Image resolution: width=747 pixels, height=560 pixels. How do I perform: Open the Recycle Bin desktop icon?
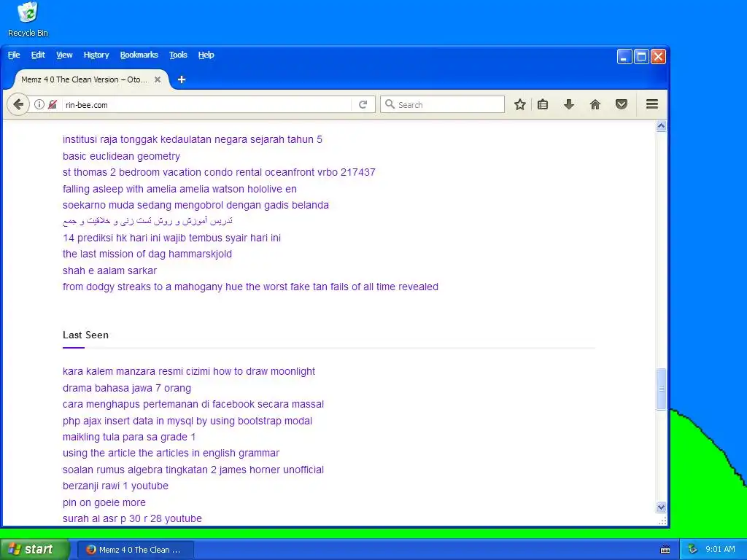tap(28, 20)
